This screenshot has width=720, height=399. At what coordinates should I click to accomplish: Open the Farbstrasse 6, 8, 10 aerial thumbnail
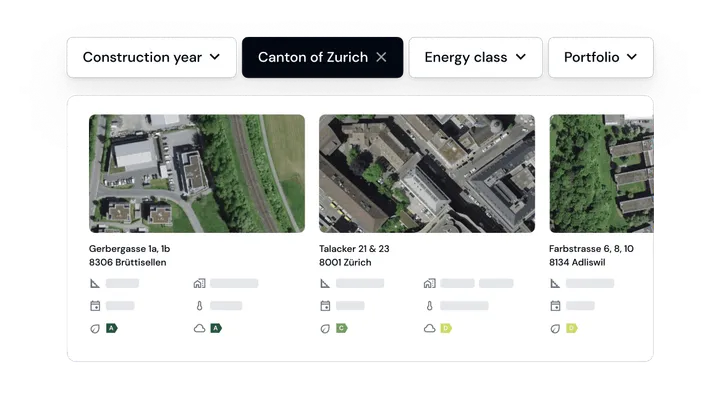602,174
